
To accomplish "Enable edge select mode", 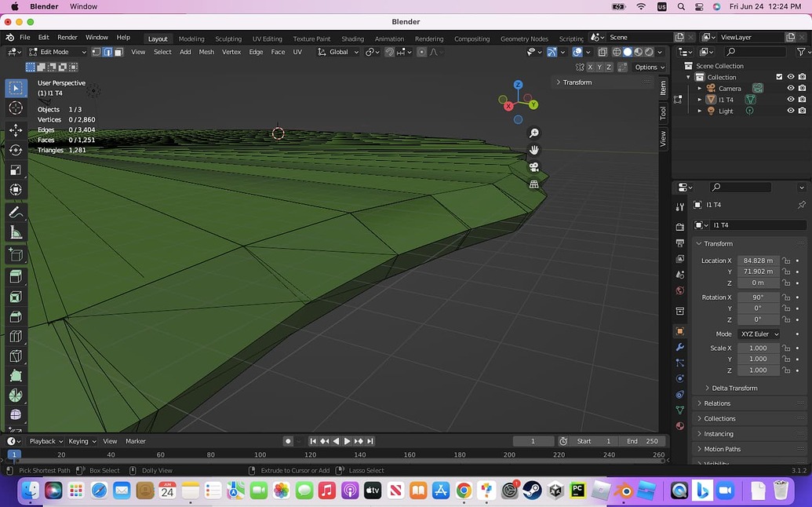I will point(107,52).
